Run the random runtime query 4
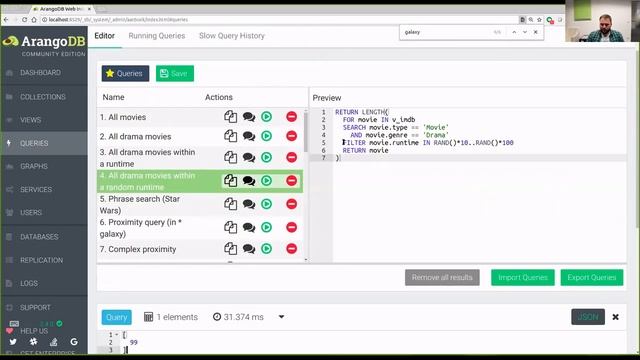The image size is (640, 360). tap(267, 180)
